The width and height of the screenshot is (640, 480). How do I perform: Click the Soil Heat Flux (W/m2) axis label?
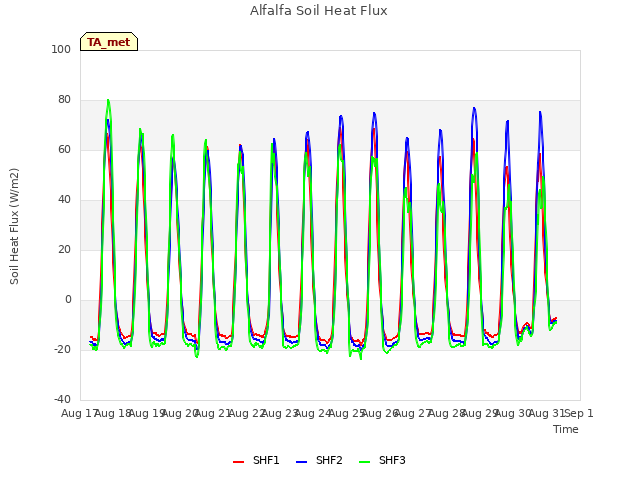[x=14, y=226]
